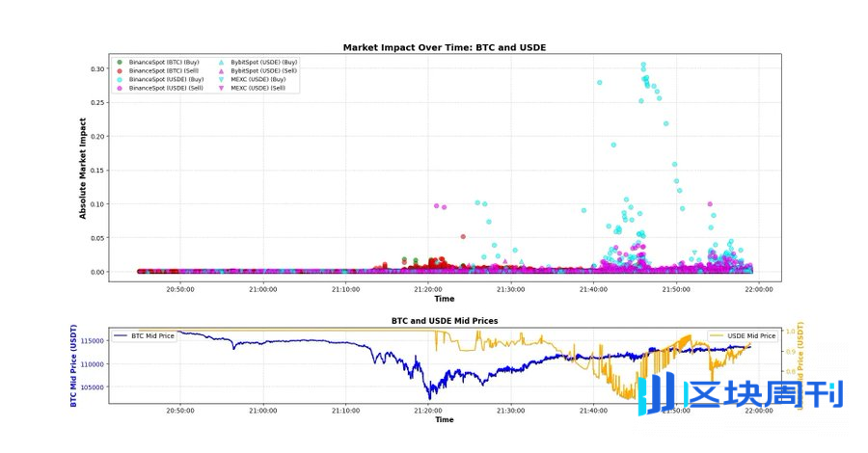Image resolution: width=868 pixels, height=453 pixels.
Task: Click the BinanceSpot (USDE) Buy cyan legend marker
Action: pos(119,79)
